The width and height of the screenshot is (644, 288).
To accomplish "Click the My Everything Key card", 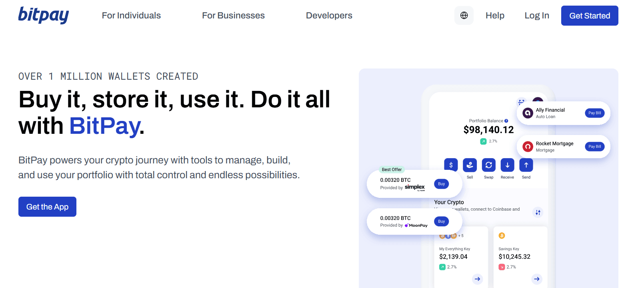I will pyautogui.click(x=461, y=257).
